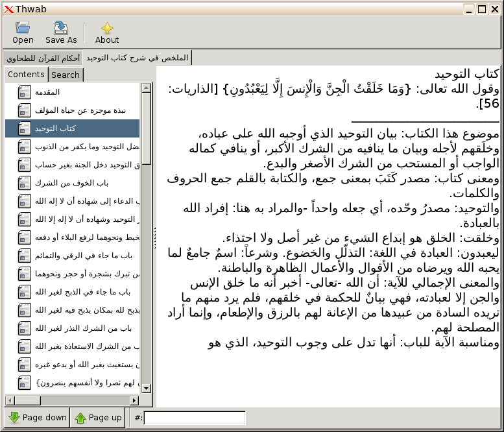
Task: Click the green Page down arrow icon
Action: pyautogui.click(x=14, y=418)
